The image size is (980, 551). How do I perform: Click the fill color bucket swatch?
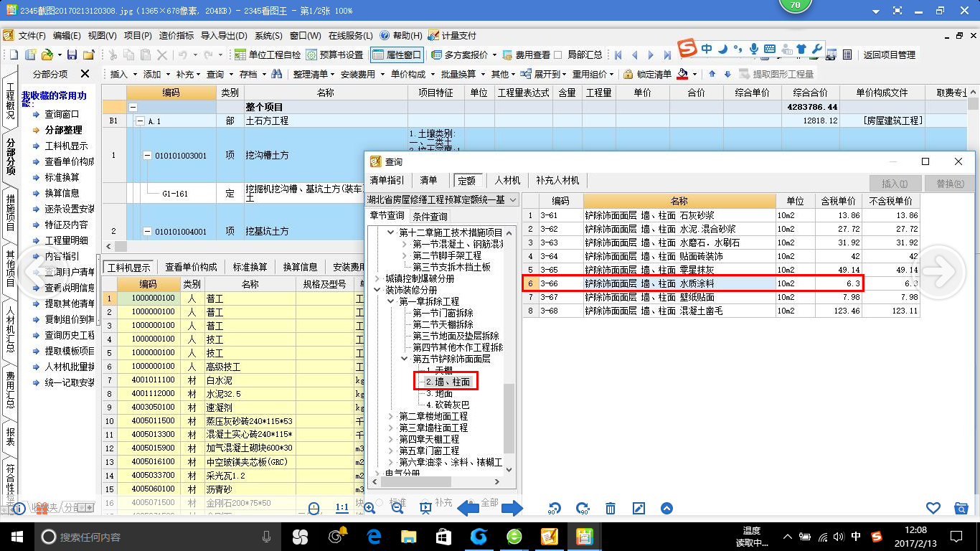tap(683, 74)
